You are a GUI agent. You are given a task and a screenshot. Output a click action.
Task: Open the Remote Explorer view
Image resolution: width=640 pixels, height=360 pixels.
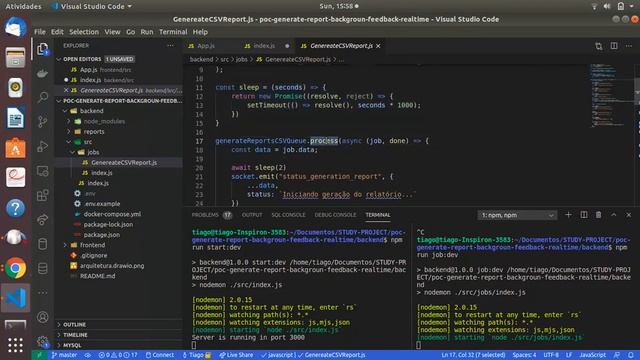42,171
